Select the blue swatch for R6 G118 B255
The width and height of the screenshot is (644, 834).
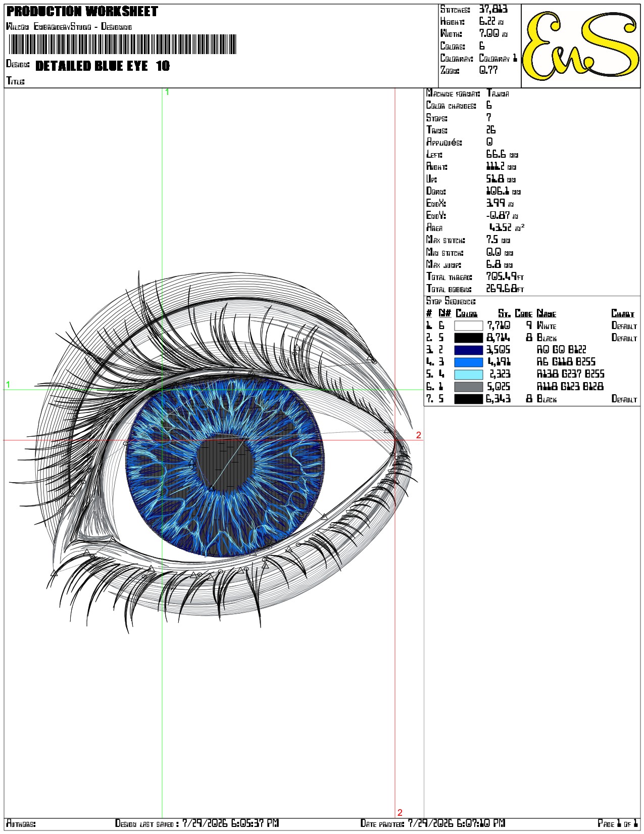click(x=468, y=362)
